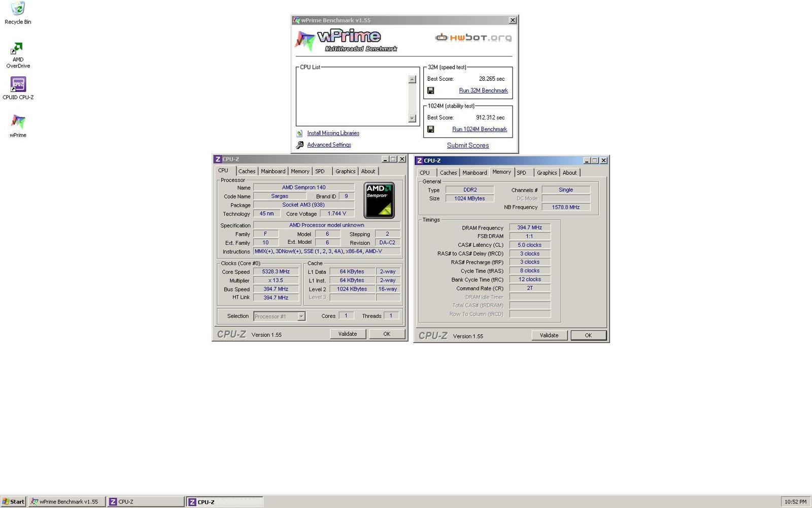The width and height of the screenshot is (812, 508).
Task: Click the memory Type value DDR2
Action: point(470,190)
